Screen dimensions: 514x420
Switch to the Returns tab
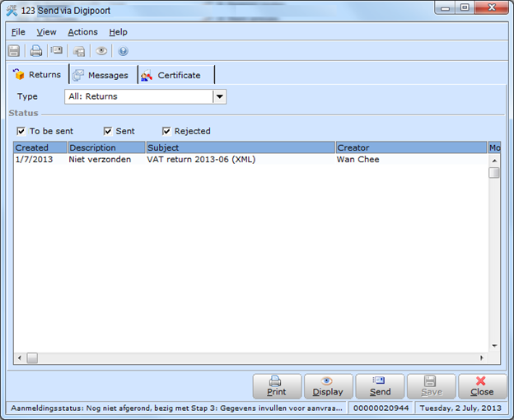pyautogui.click(x=38, y=75)
